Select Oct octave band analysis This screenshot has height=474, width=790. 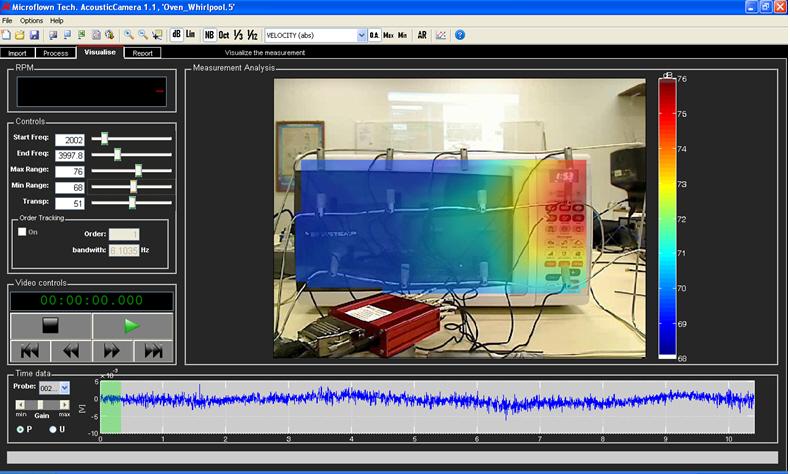pyautogui.click(x=224, y=35)
